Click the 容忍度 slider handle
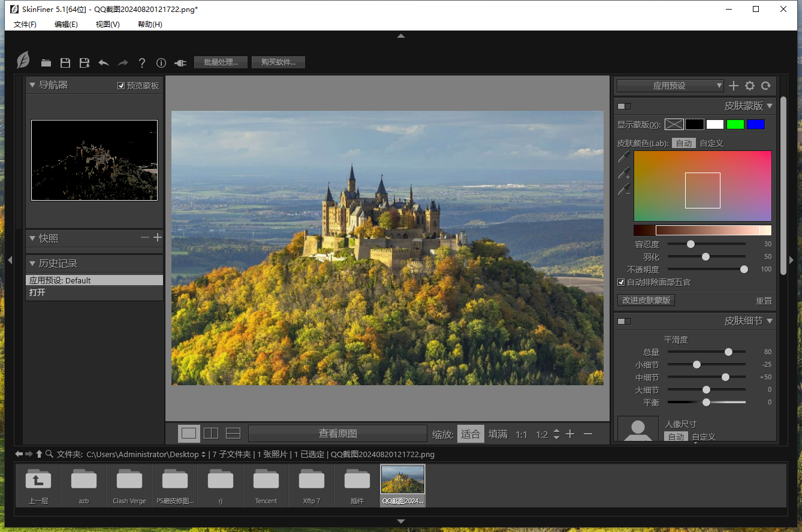The height and width of the screenshot is (532, 802). pyautogui.click(x=691, y=244)
